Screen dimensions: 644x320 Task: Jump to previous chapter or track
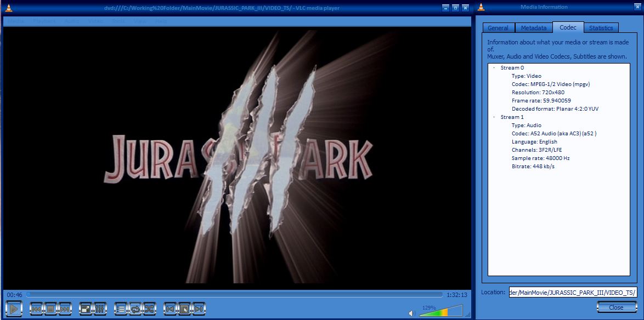(37, 309)
